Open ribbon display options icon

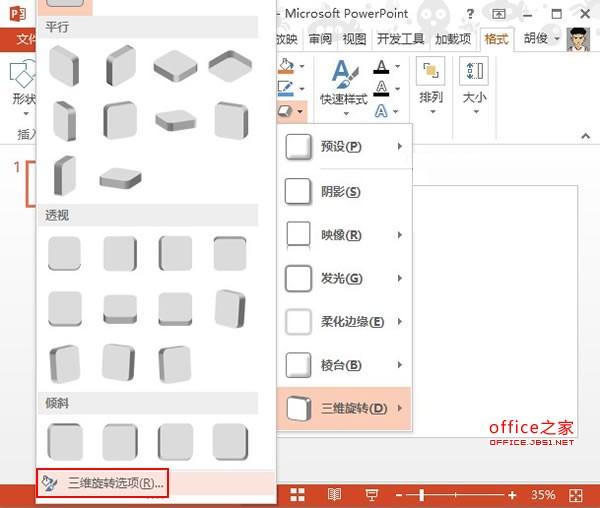point(499,14)
